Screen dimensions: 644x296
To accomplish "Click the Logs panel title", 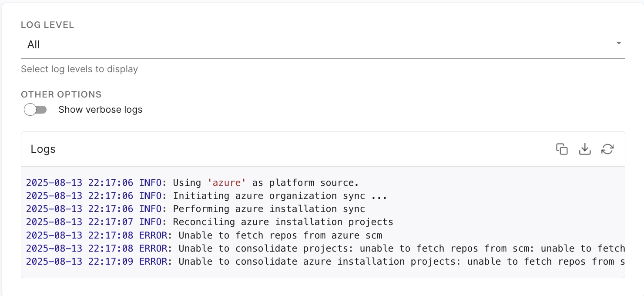I will click(x=43, y=149).
